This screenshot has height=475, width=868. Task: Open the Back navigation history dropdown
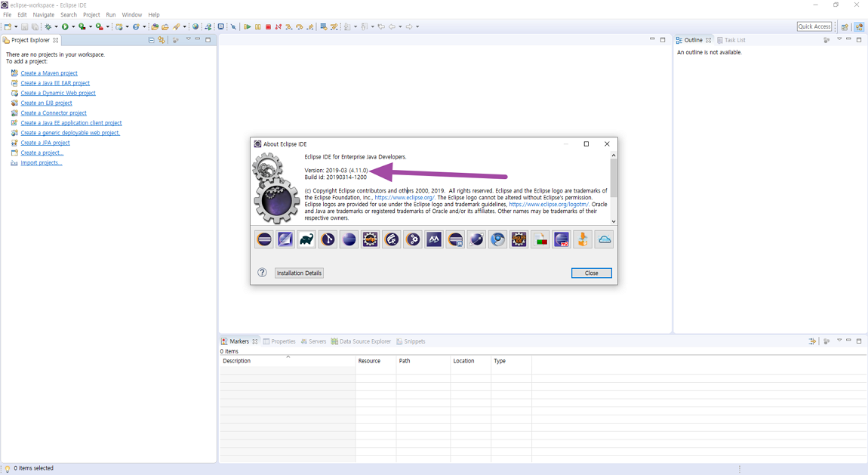point(400,26)
